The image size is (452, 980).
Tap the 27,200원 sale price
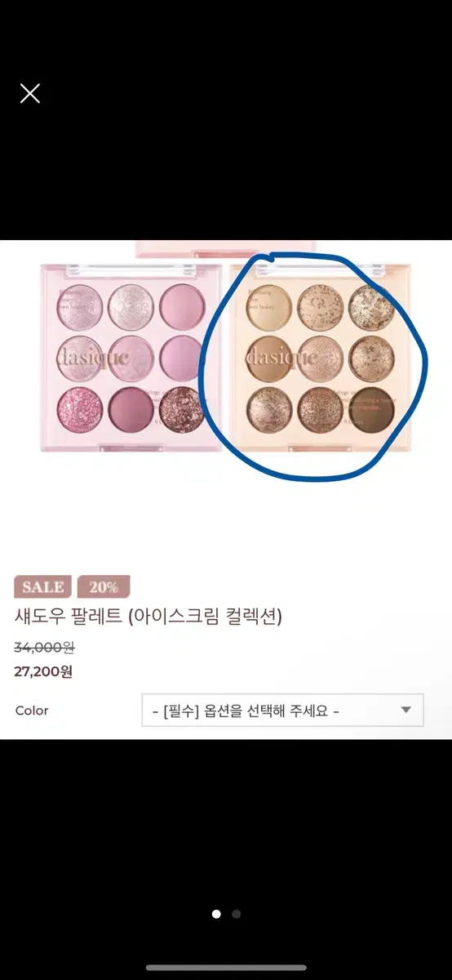coord(43,672)
